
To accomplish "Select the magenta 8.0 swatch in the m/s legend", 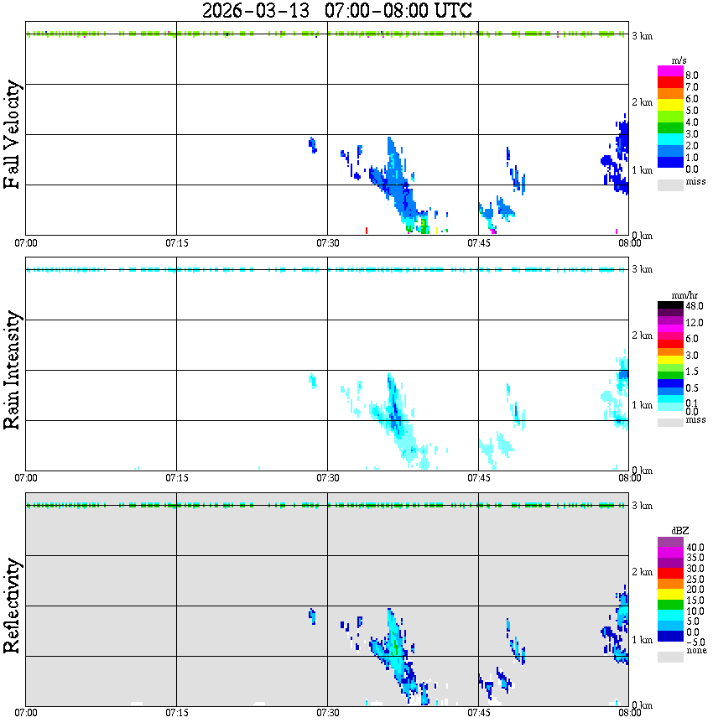I will click(x=670, y=71).
